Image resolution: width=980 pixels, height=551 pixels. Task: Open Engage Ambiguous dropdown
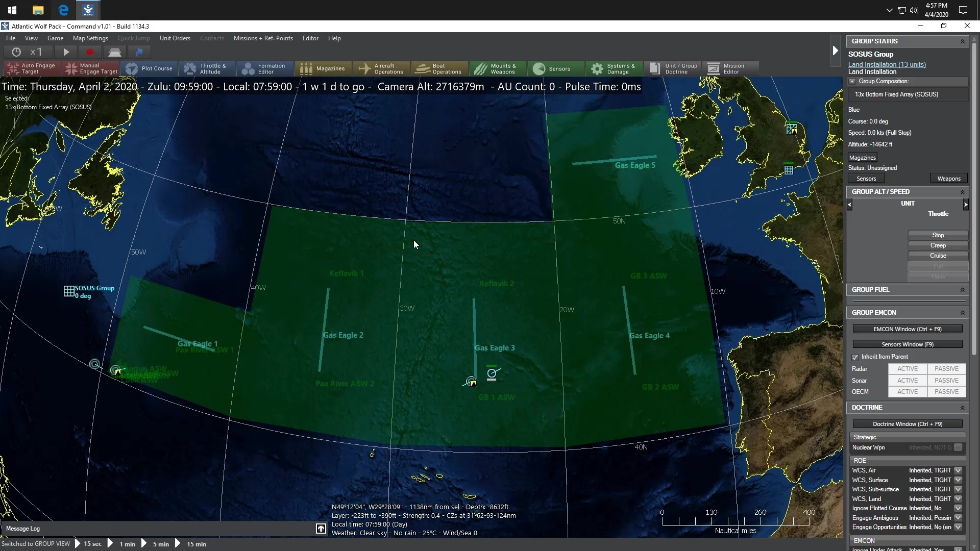point(958,518)
